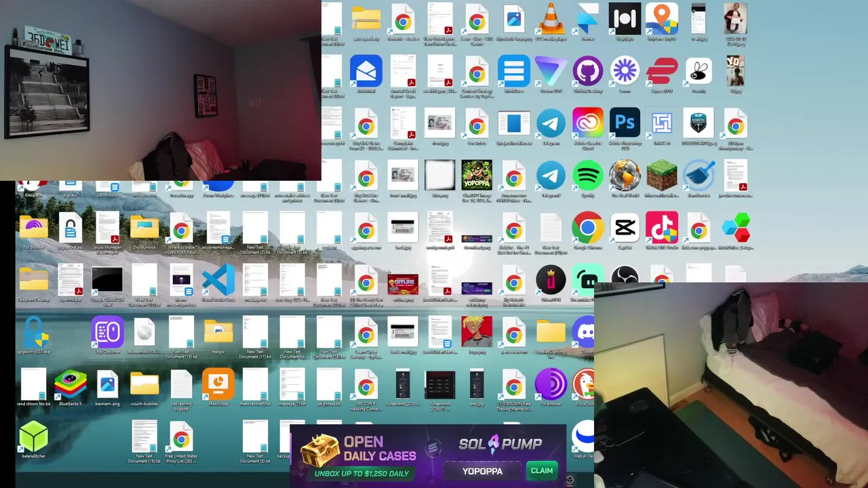Screen dimensions: 868x488
Task: Launch the Minecraft installer icon
Action: [662, 176]
